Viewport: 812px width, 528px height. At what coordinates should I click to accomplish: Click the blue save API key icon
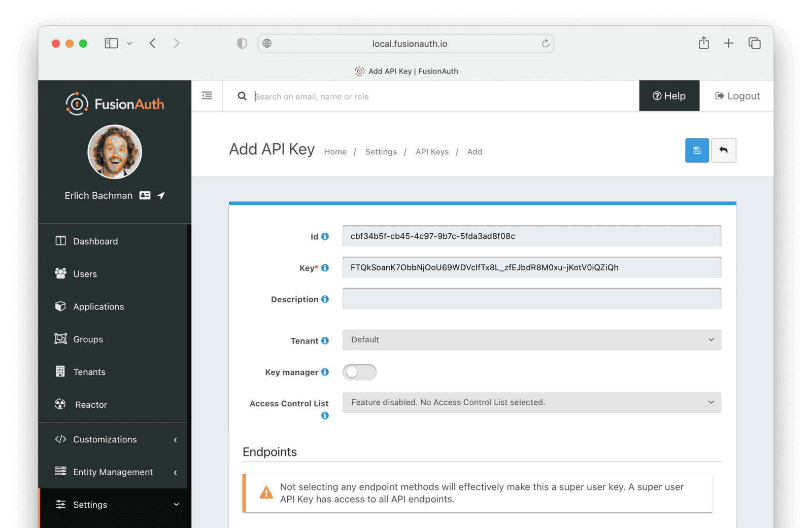coord(697,151)
